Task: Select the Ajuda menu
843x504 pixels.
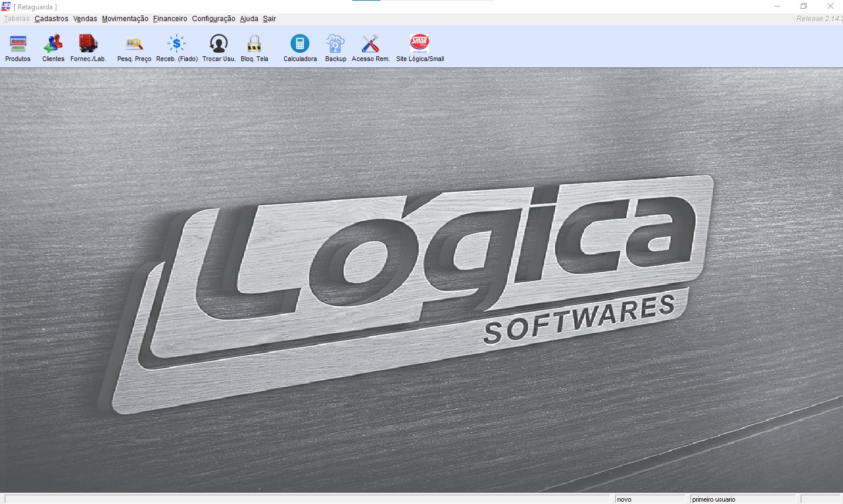Action: pyautogui.click(x=249, y=19)
